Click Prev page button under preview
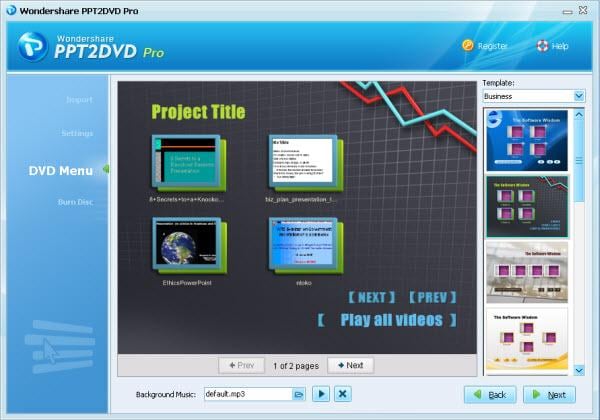Image resolution: width=600 pixels, height=420 pixels. 241,365
